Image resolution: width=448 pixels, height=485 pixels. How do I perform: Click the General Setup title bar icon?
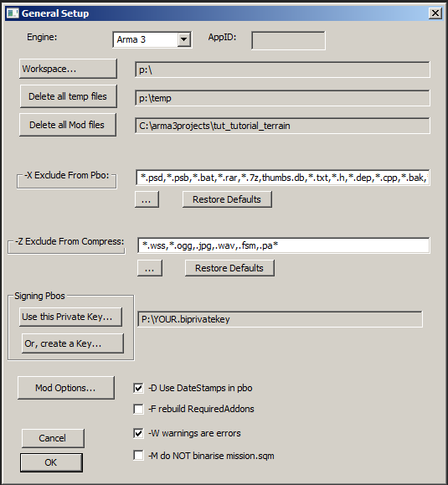coord(13,13)
